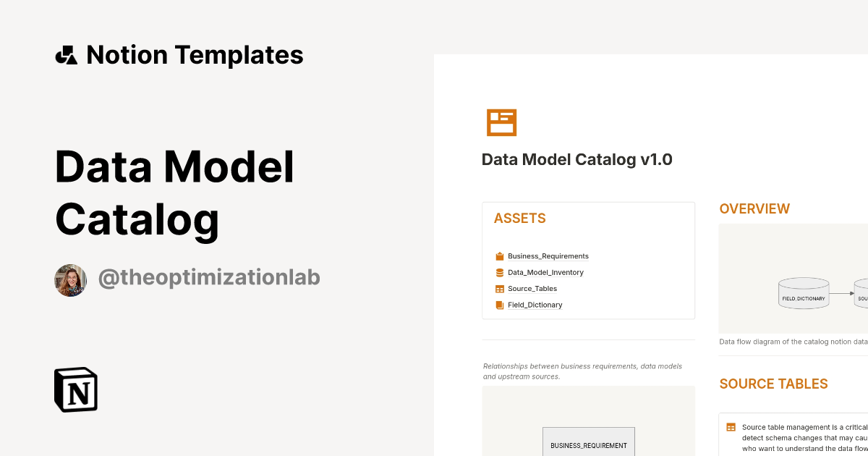Select the database stack icon next to Data_Model_Inventory
This screenshot has height=456, width=868.
(499, 272)
